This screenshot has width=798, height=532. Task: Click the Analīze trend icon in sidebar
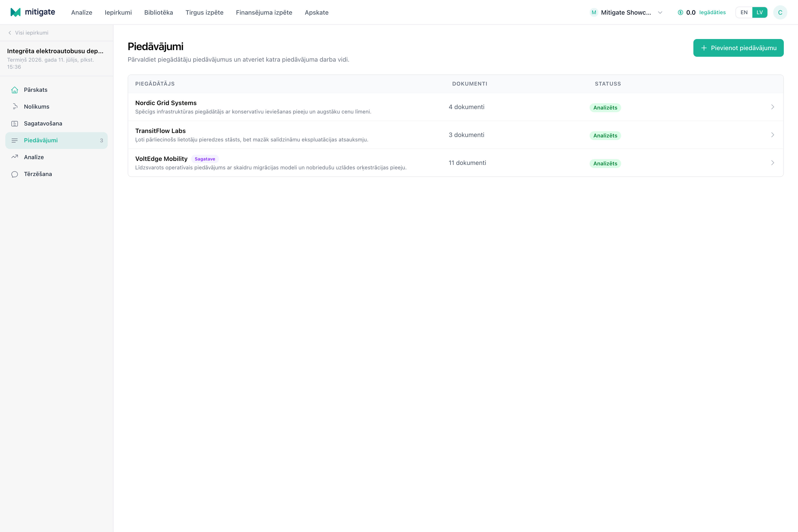[x=15, y=157]
